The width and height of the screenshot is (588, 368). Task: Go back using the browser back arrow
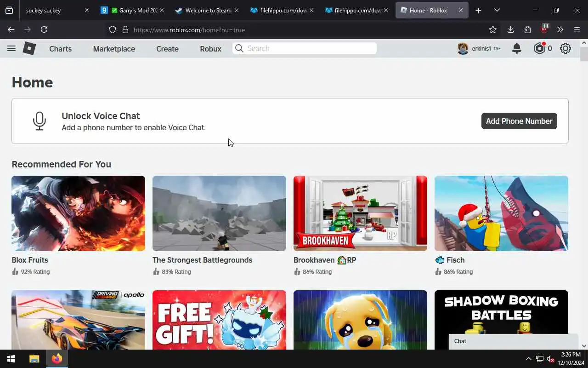point(11,29)
